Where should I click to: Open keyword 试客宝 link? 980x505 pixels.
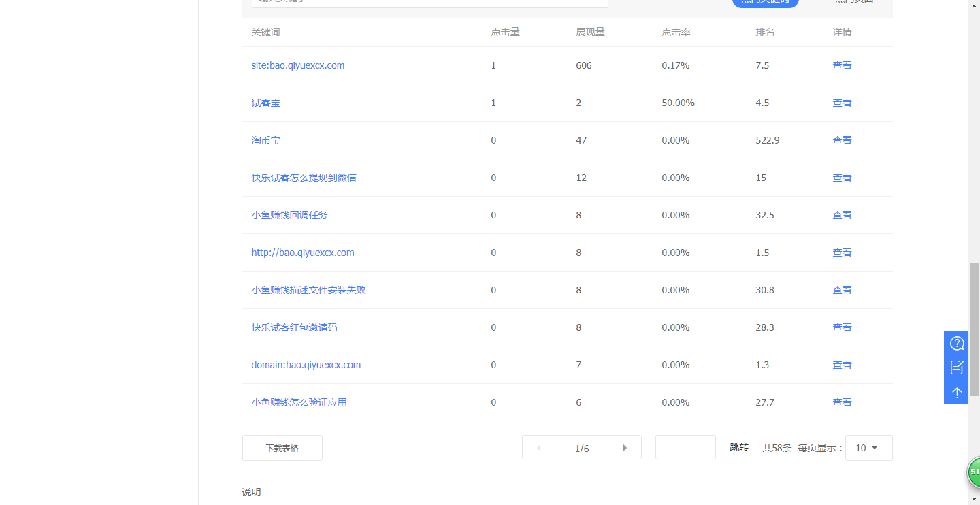coord(265,103)
